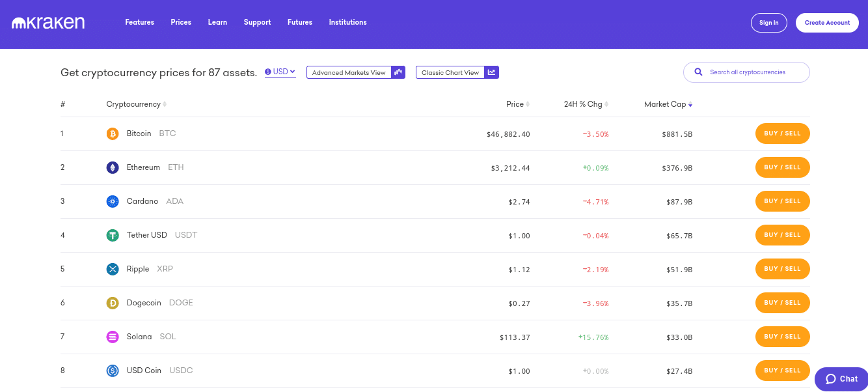Viewport: 868px width, 392px height.
Task: Click the Solana price $113.37
Action: tap(515, 337)
